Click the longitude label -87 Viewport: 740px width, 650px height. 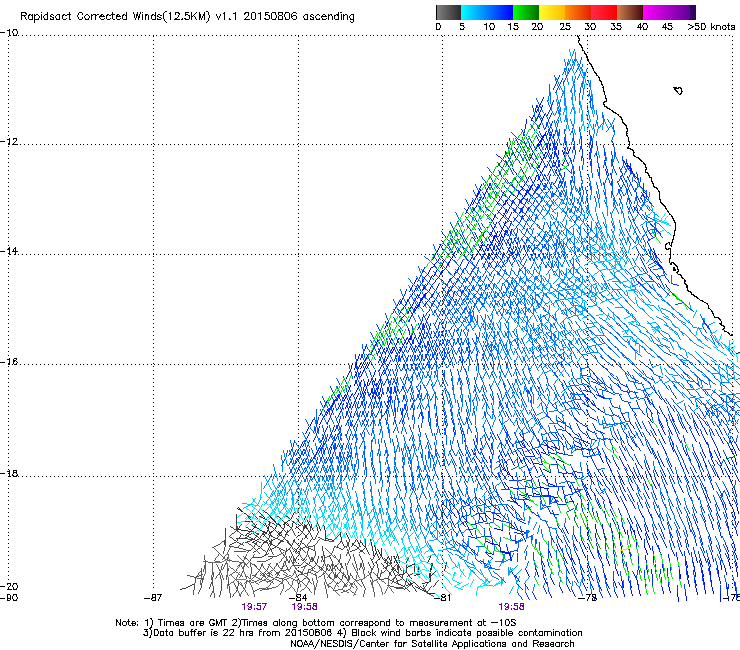pyautogui.click(x=153, y=598)
